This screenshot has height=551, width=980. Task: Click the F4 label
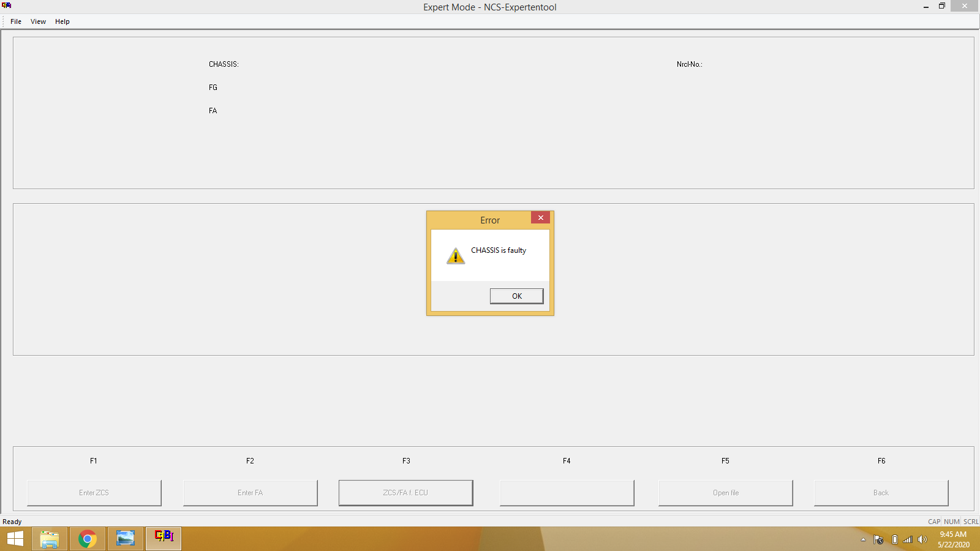[567, 461]
